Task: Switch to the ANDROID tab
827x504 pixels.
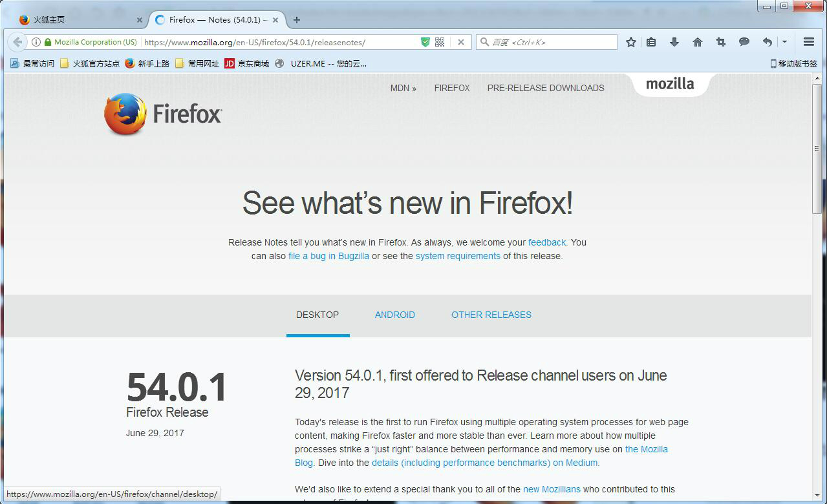Action: (x=395, y=315)
